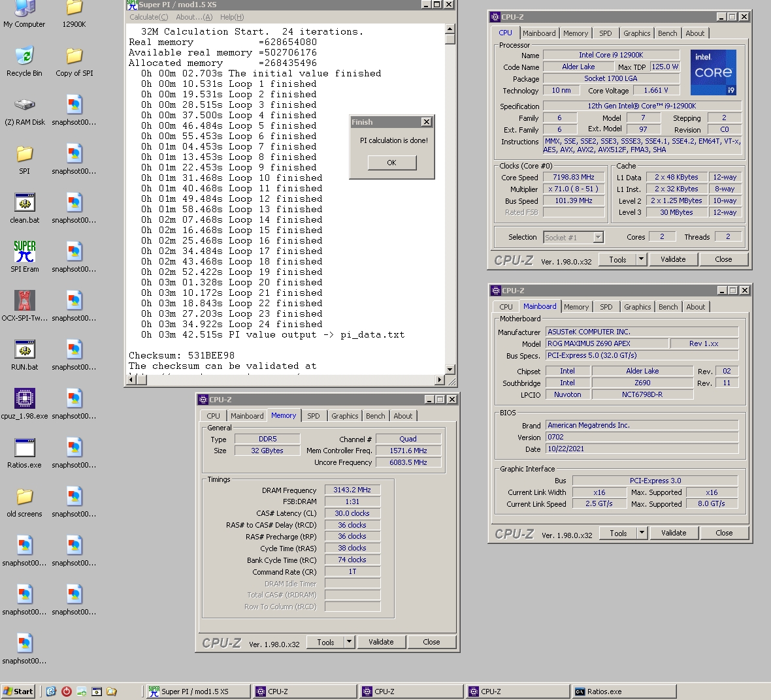Select the cpuz_1.98.exe chip icon

click(x=25, y=398)
